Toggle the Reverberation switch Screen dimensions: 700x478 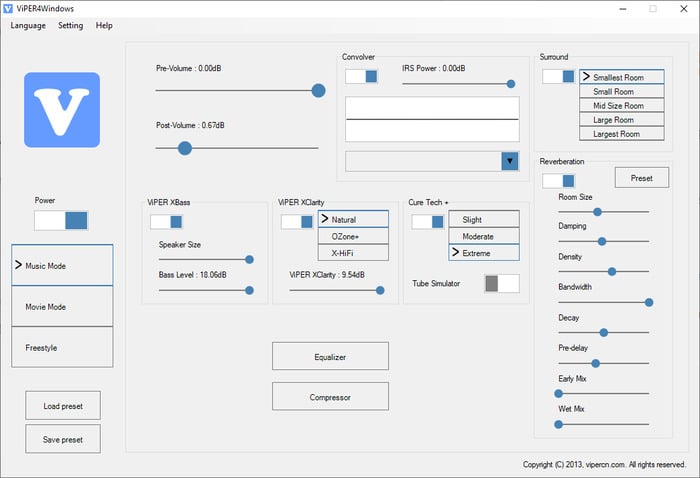pos(558,181)
